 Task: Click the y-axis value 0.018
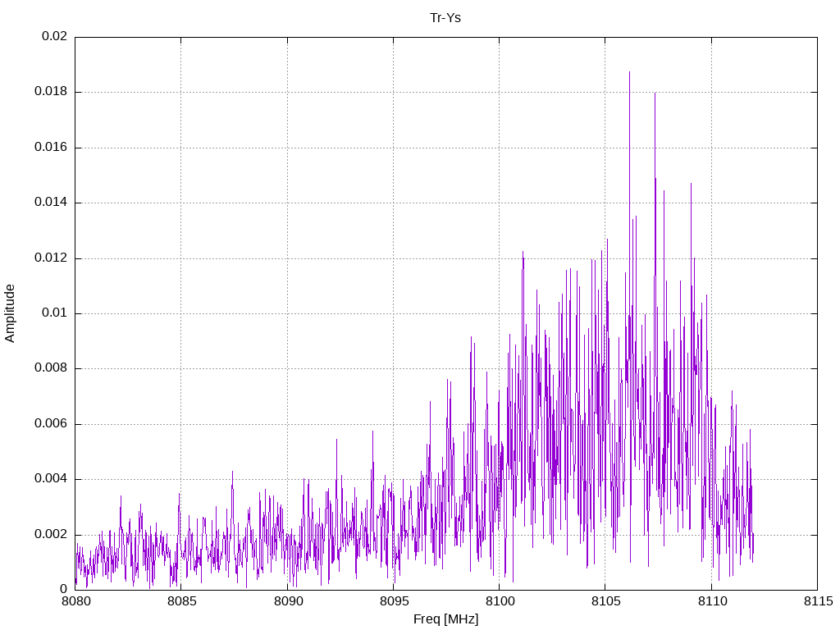pos(51,92)
